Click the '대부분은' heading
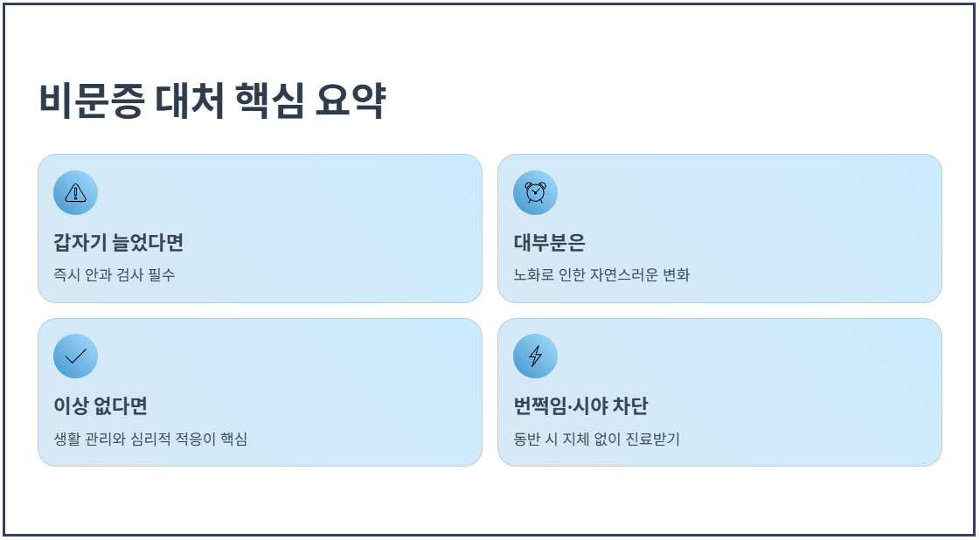This screenshot has width=980, height=540. click(x=549, y=243)
